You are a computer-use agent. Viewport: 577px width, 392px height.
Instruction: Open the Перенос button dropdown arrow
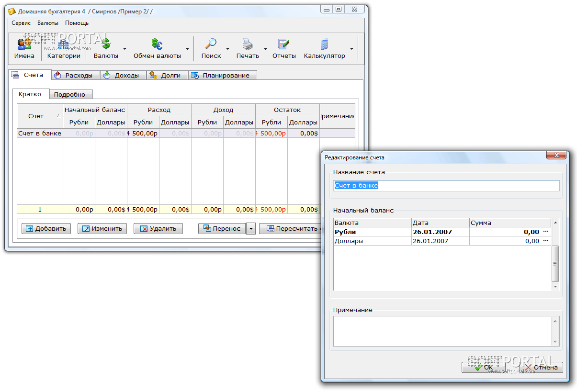point(251,229)
